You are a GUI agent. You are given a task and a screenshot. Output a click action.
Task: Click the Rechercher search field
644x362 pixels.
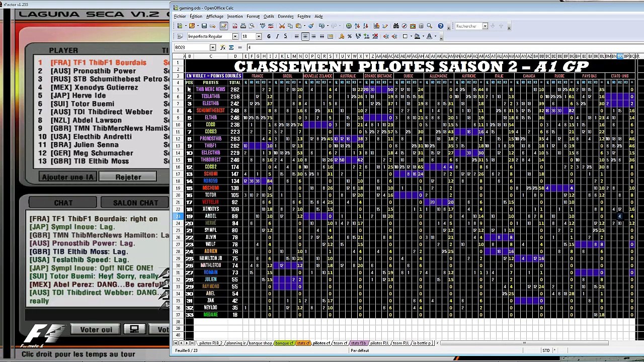tap(468, 26)
